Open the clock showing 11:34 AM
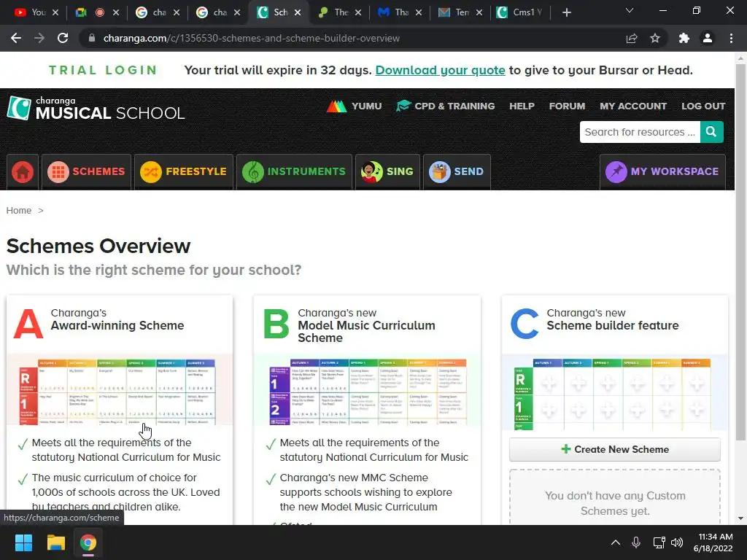 click(713, 542)
